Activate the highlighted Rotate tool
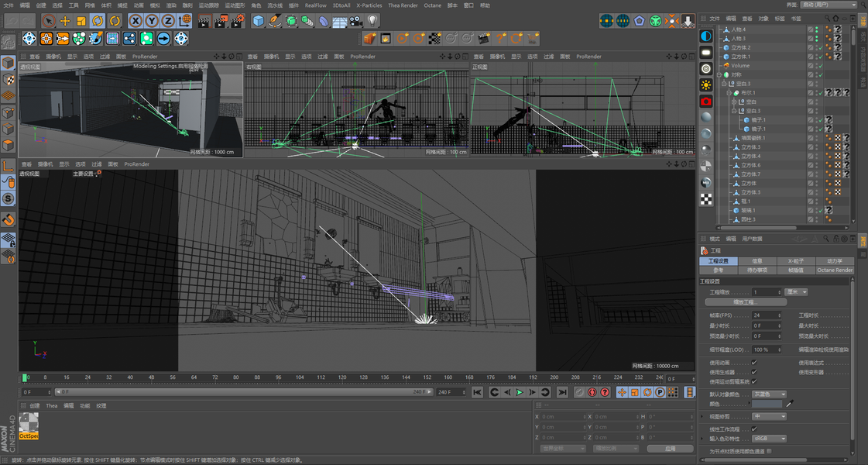The image size is (868, 465). 98,21
